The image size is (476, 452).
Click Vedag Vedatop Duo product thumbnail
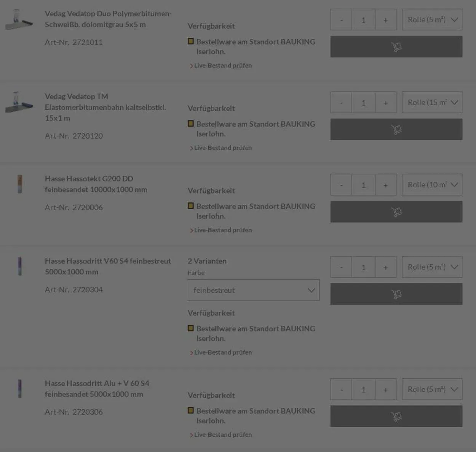tap(19, 20)
